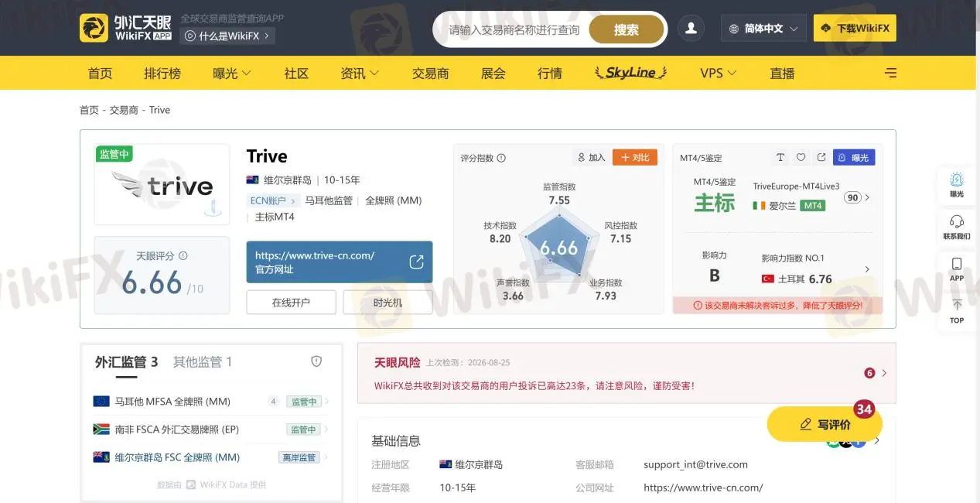The image size is (980, 503).
Task: Open the https://www.trive-cn.com/ official website button
Action: coord(340,262)
